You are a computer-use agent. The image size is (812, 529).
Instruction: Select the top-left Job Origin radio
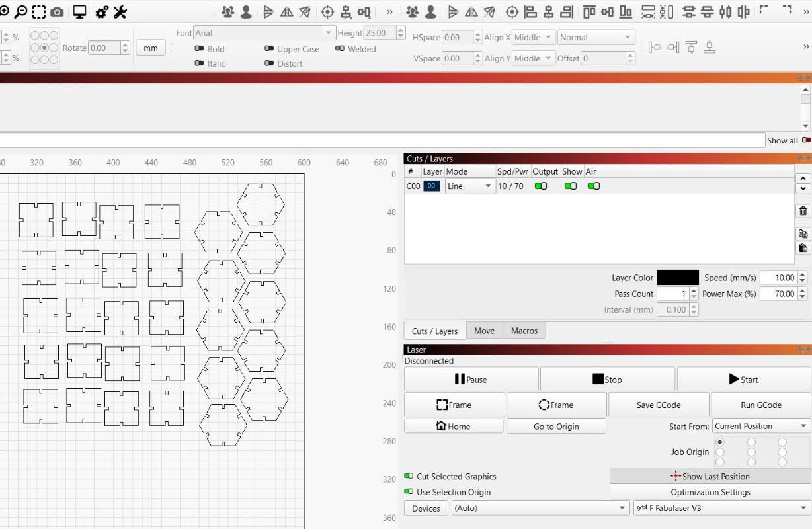coord(720,442)
